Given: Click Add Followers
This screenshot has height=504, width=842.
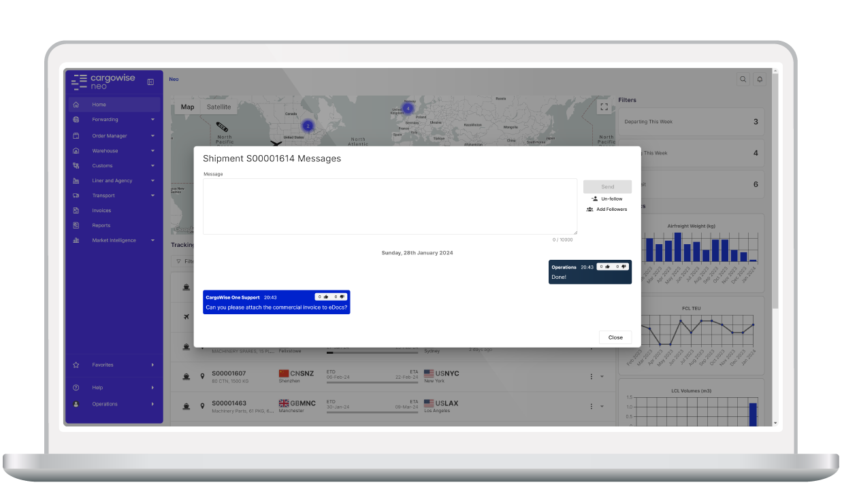Looking at the screenshot, I should tap(607, 209).
